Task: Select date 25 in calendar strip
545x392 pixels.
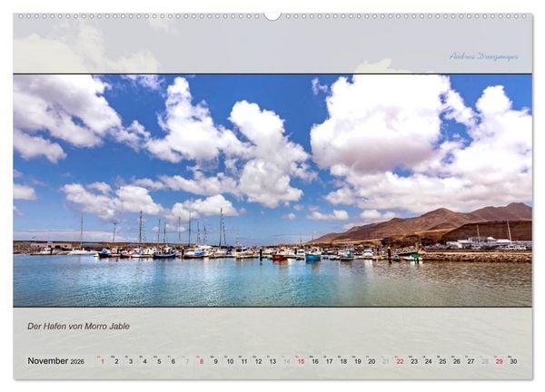Action: point(442,361)
